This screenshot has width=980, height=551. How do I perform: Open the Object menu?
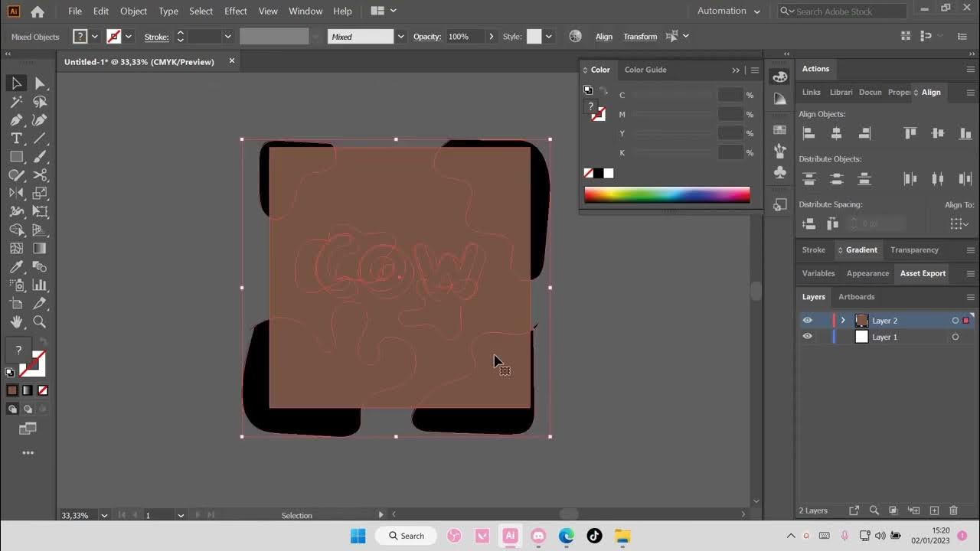(x=134, y=11)
